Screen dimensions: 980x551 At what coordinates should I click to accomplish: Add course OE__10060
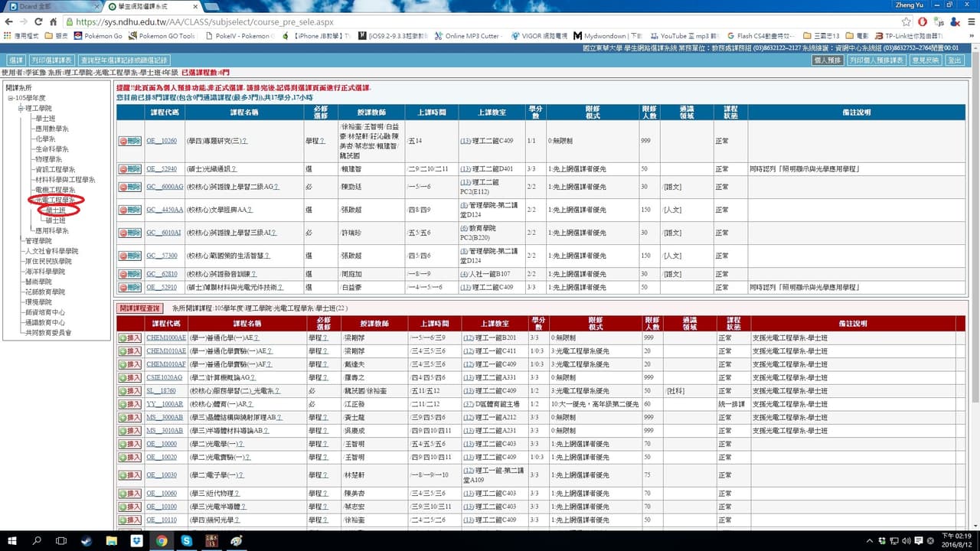point(129,494)
